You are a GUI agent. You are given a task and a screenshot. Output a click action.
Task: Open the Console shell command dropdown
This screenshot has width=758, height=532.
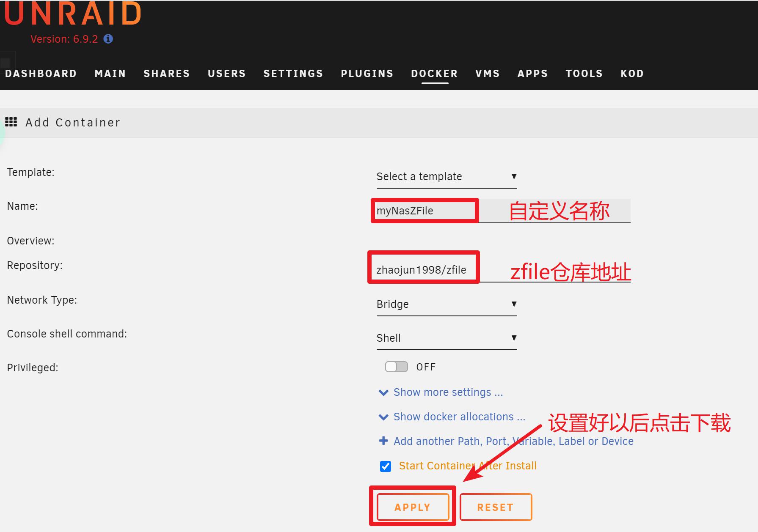[x=447, y=338]
